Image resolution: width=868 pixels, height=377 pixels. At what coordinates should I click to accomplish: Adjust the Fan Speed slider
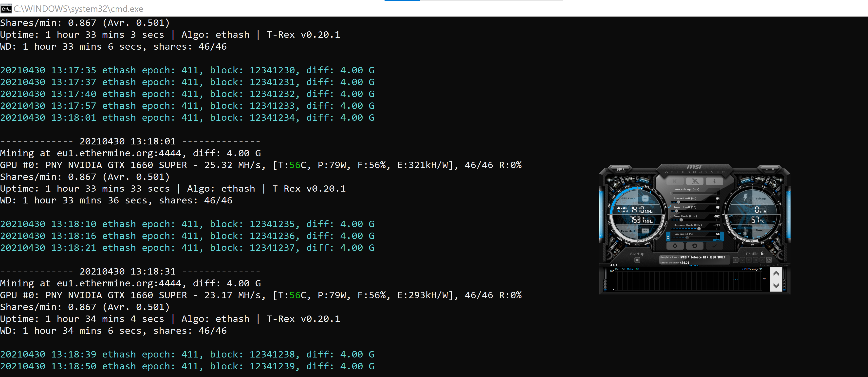[x=694, y=238]
